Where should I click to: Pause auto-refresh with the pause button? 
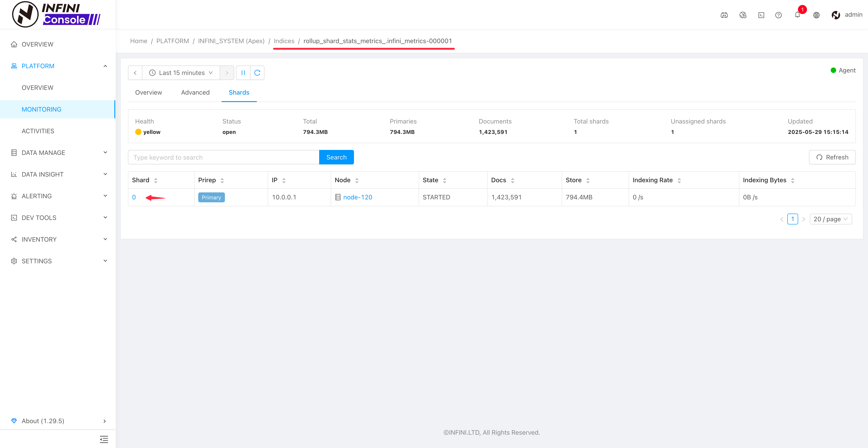(x=243, y=73)
